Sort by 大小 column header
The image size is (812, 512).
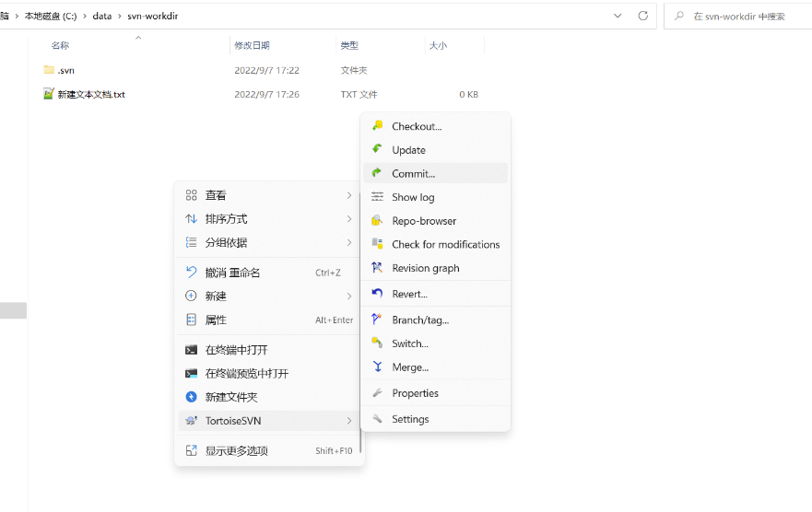coord(438,45)
